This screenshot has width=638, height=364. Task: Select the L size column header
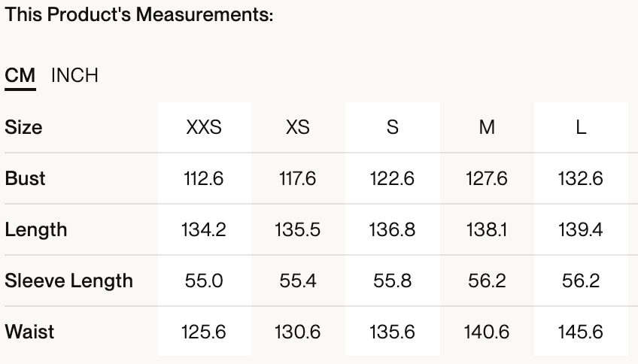[x=581, y=127]
